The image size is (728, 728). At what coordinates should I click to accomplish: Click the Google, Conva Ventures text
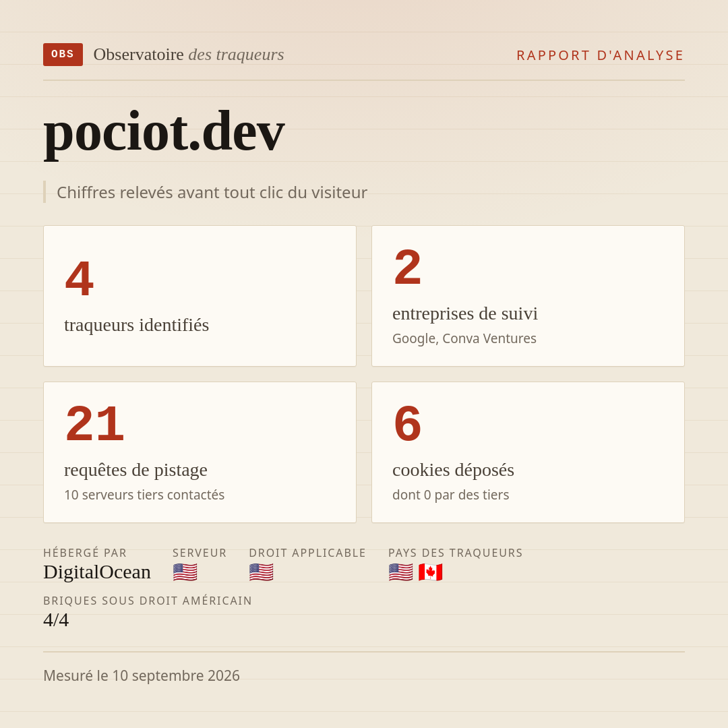(x=464, y=338)
